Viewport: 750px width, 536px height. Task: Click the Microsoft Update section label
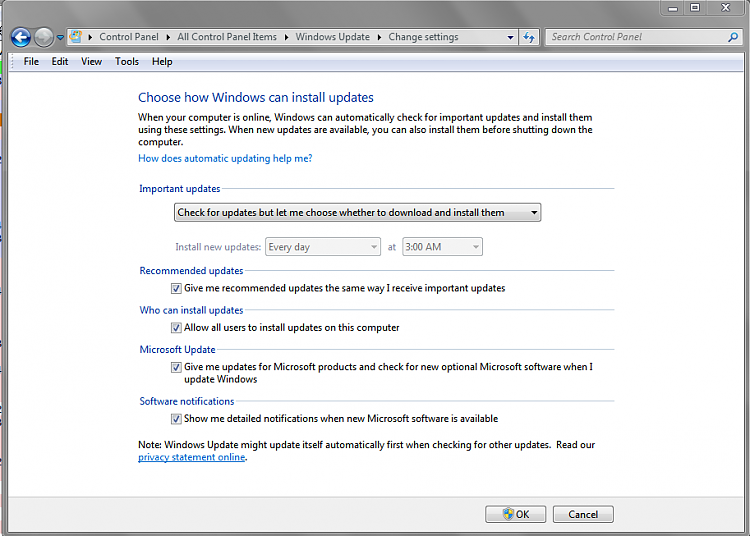click(x=177, y=350)
